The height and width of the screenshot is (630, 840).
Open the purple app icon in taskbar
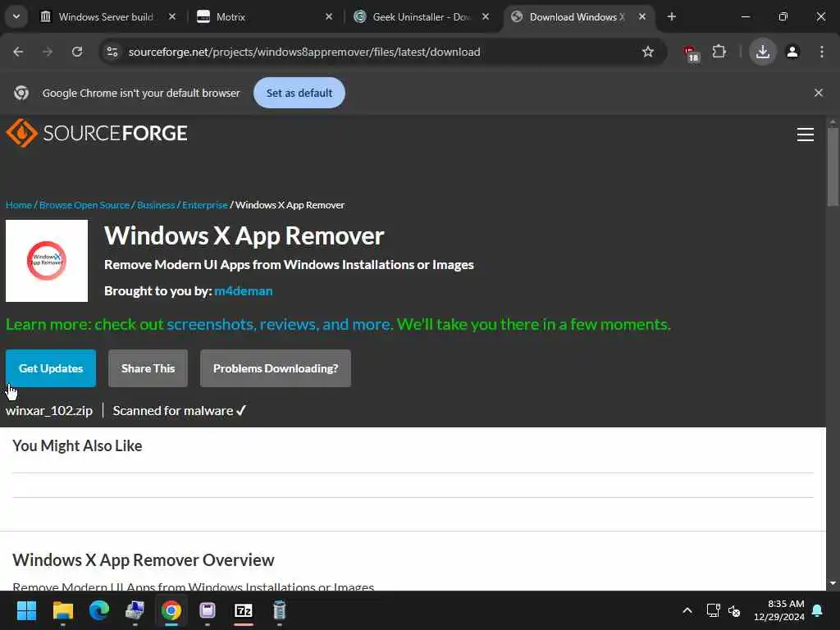click(208, 610)
